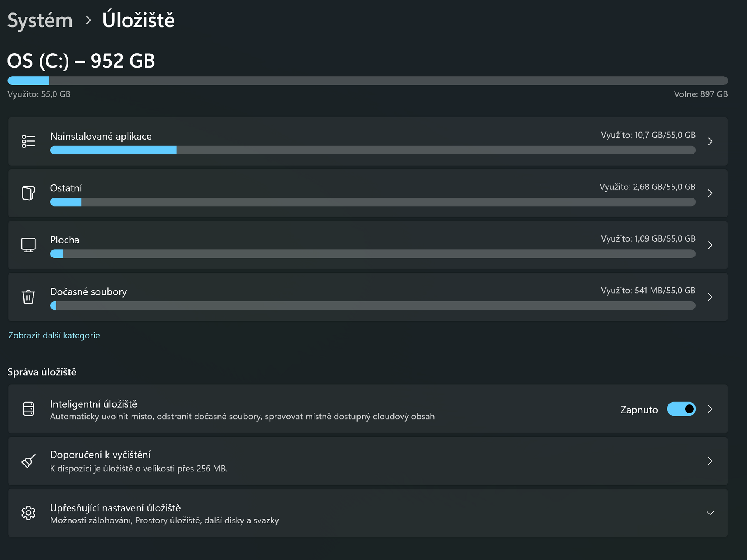Open Ostatní row chevron on the right

click(710, 193)
